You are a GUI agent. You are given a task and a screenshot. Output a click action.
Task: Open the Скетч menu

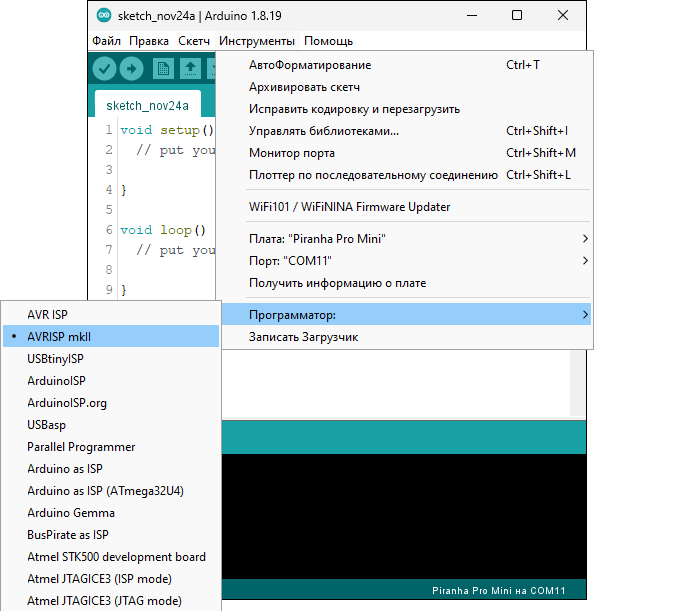194,41
